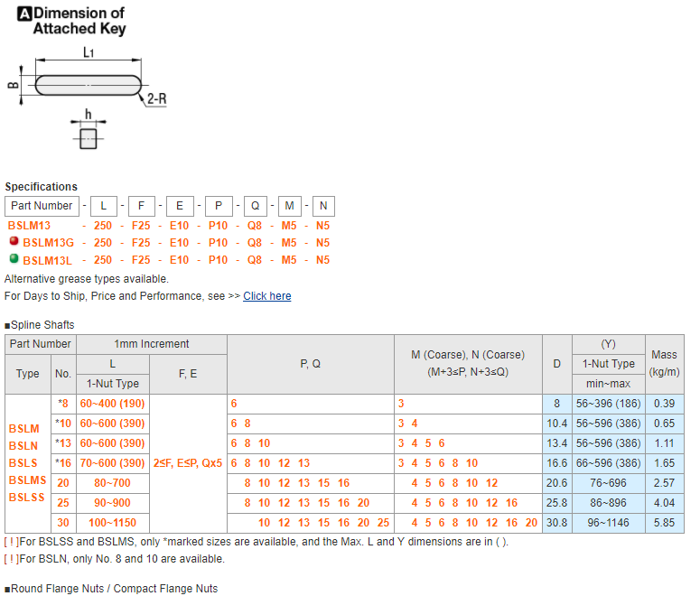Click the 'Specifications' heading
This screenshot has width=700, height=596.
point(41,187)
